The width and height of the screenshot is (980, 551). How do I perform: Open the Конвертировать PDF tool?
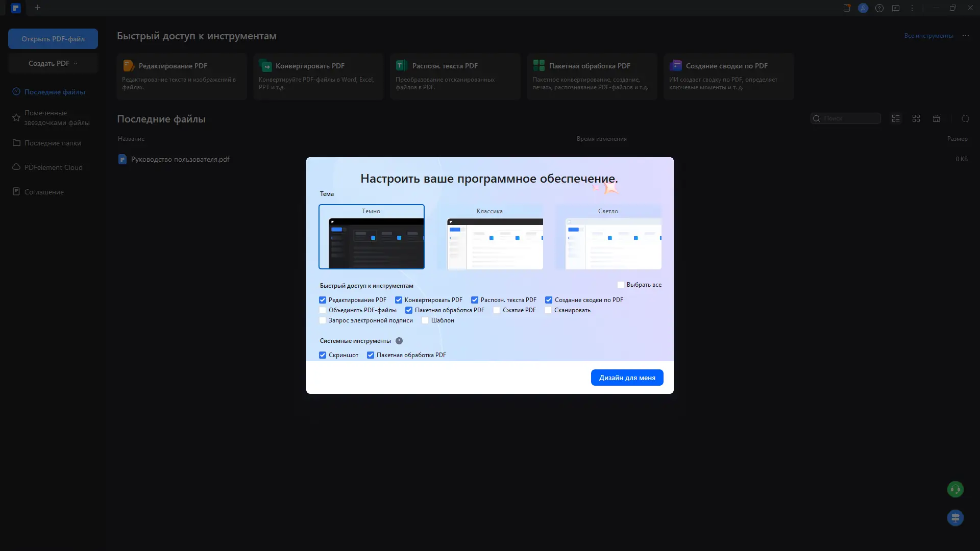(317, 76)
